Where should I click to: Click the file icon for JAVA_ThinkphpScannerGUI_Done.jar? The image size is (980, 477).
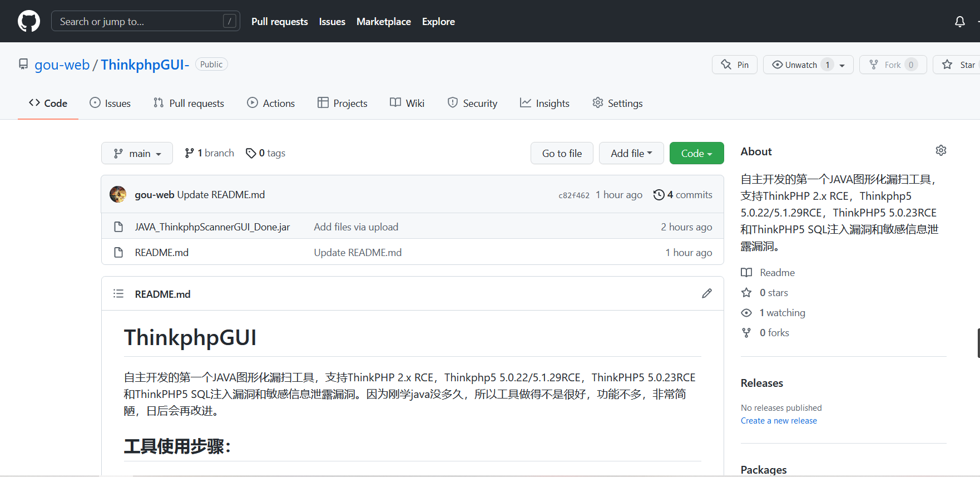point(118,227)
